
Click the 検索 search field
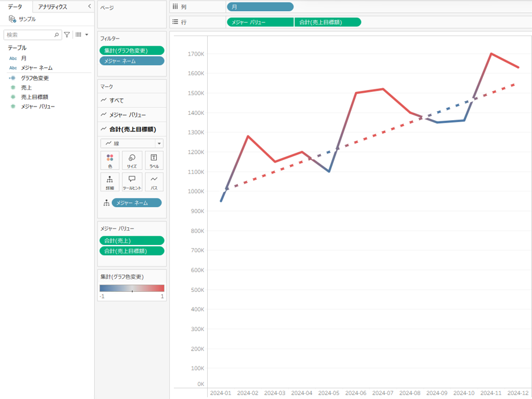click(31, 35)
